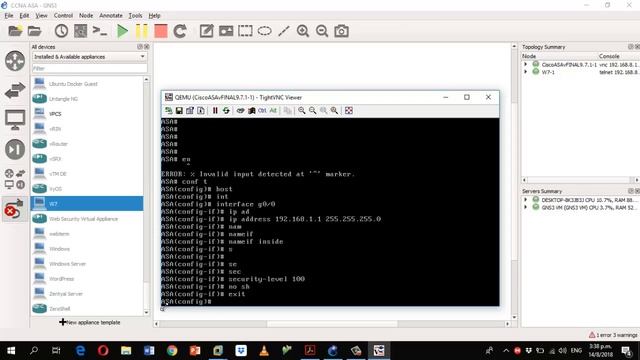Click New appliance template button

tap(90, 322)
